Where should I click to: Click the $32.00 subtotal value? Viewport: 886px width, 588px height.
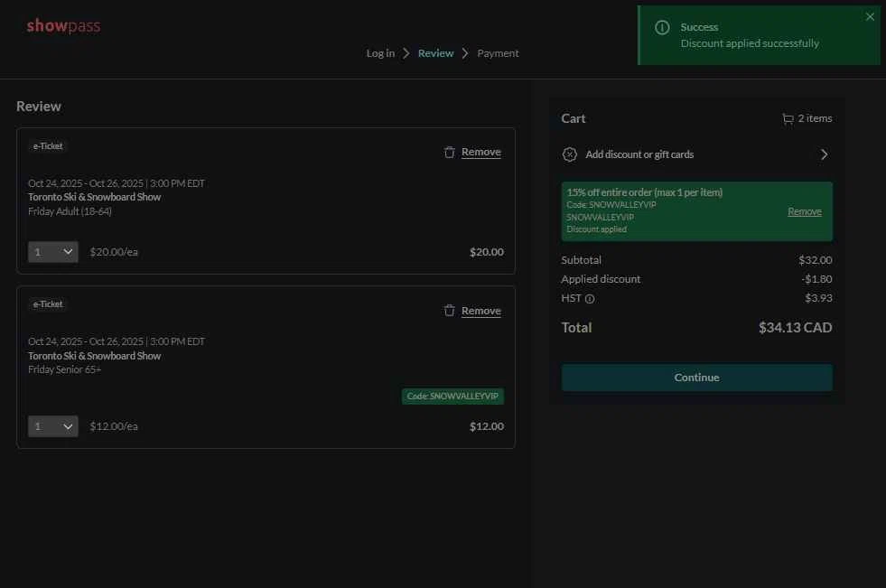pyautogui.click(x=816, y=260)
